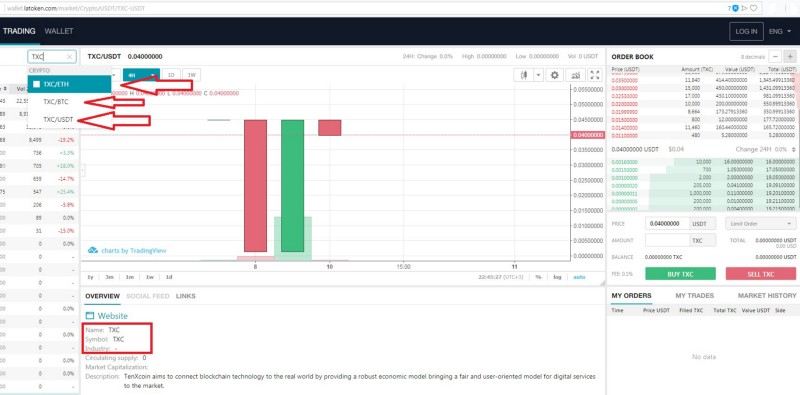Expand the ENG language dropdown
This screenshot has width=800, height=395.
point(780,31)
